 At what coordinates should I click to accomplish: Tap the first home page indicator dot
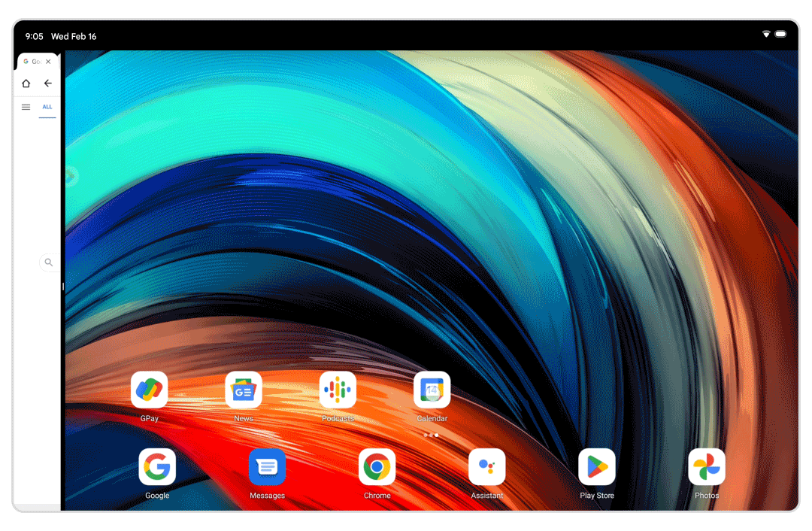pyautogui.click(x=425, y=435)
